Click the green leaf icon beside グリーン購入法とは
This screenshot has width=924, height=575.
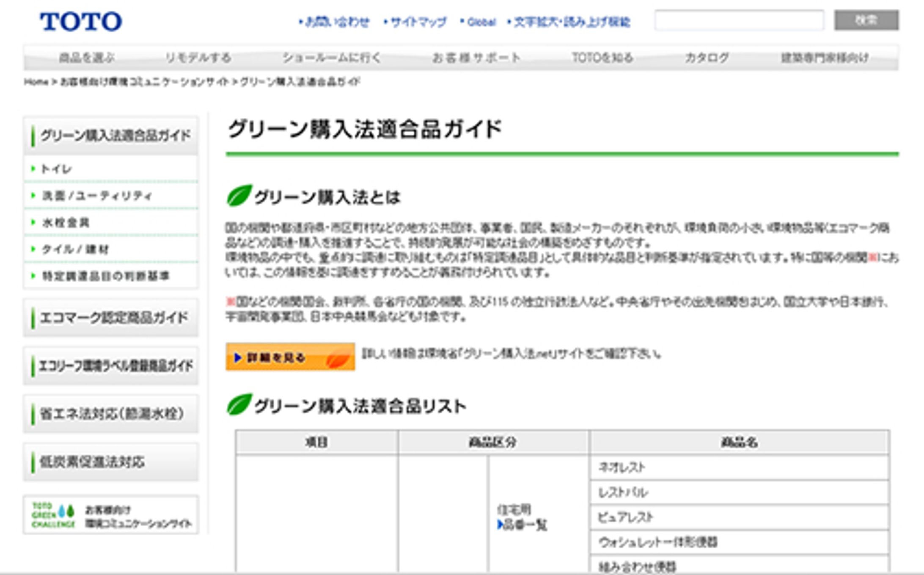[x=239, y=196]
